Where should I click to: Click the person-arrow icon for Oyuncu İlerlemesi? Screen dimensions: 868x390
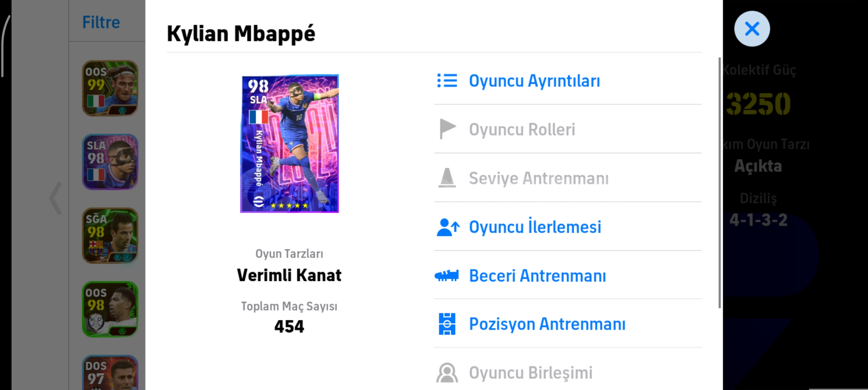point(448,227)
